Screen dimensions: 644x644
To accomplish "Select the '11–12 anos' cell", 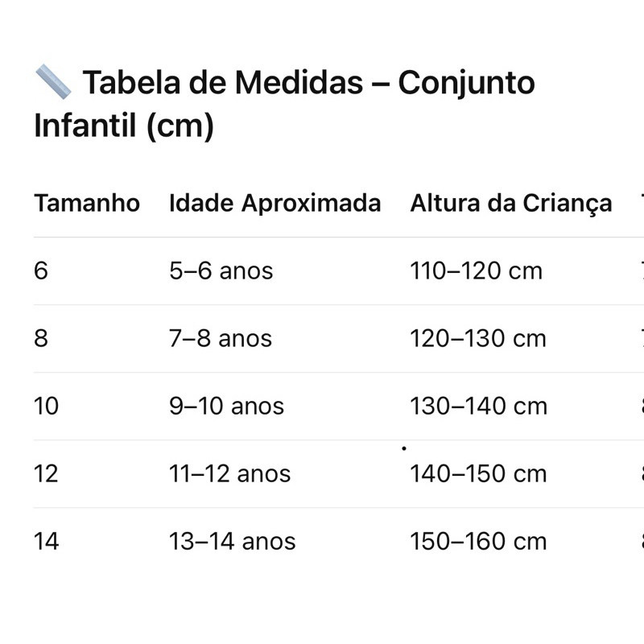I will point(229,474).
